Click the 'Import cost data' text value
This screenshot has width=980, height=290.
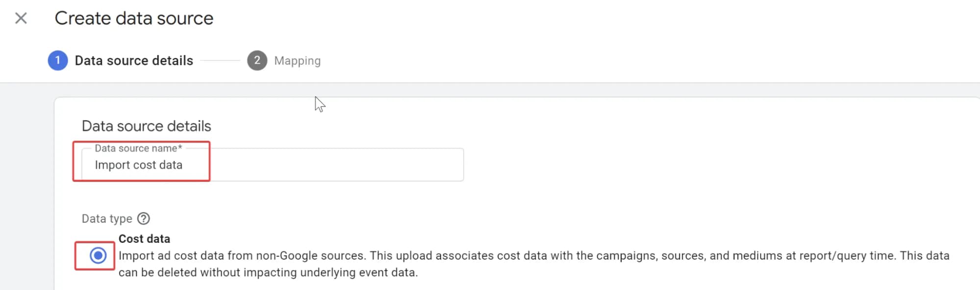coord(139,165)
